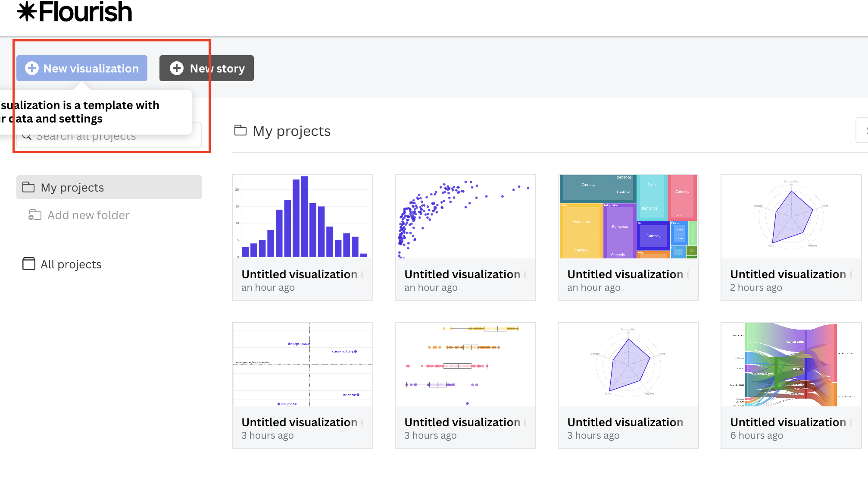Click the add-folder icon next to Add new folder

pyautogui.click(x=35, y=215)
